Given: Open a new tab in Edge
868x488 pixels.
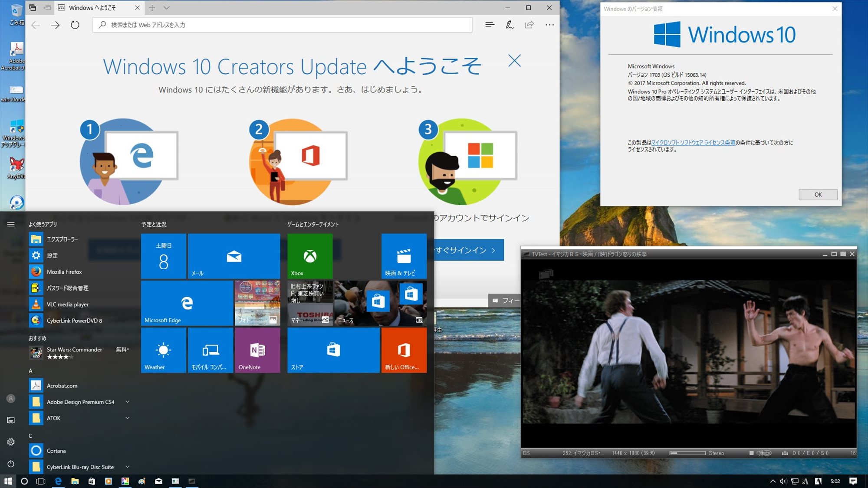Looking at the screenshot, I should 152,8.
